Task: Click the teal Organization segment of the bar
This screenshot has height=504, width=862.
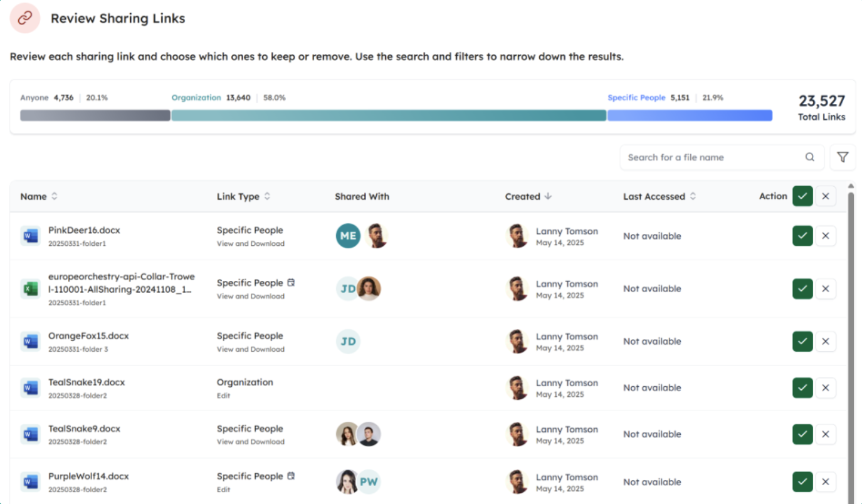Action: point(389,115)
